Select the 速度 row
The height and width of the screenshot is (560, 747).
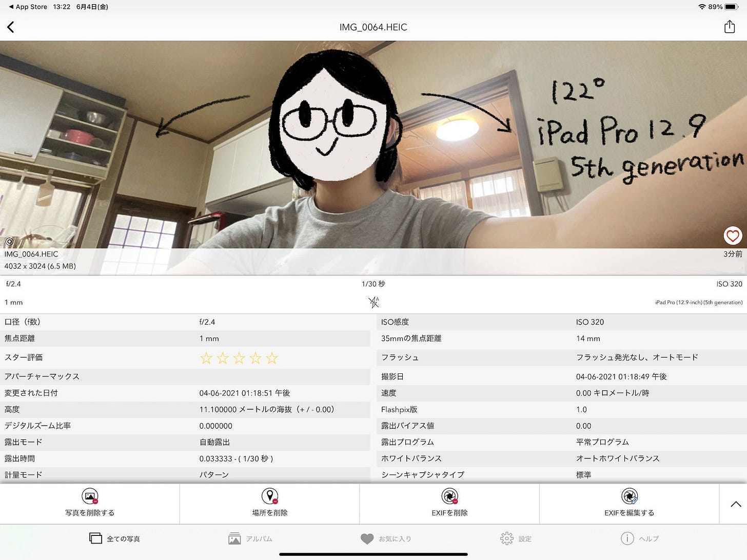point(562,393)
